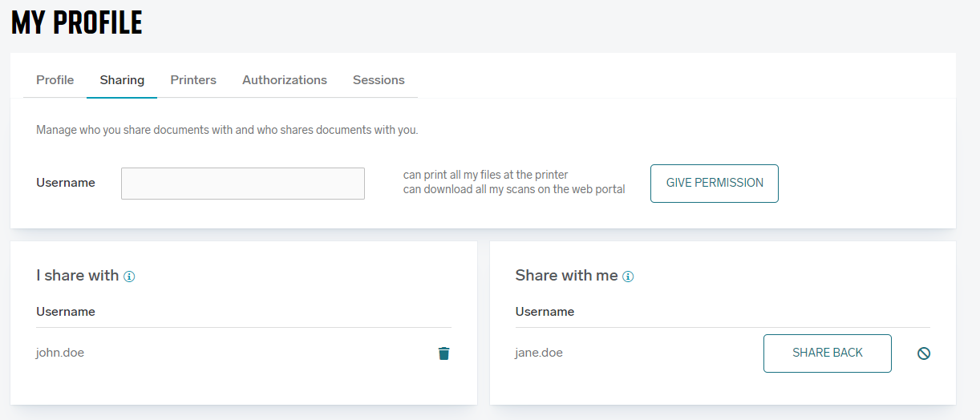Select the john.doe username entry

click(60, 353)
